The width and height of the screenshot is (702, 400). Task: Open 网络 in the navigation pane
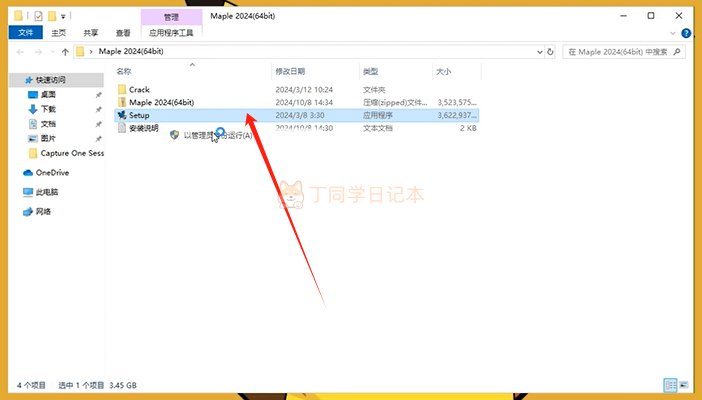coord(43,211)
